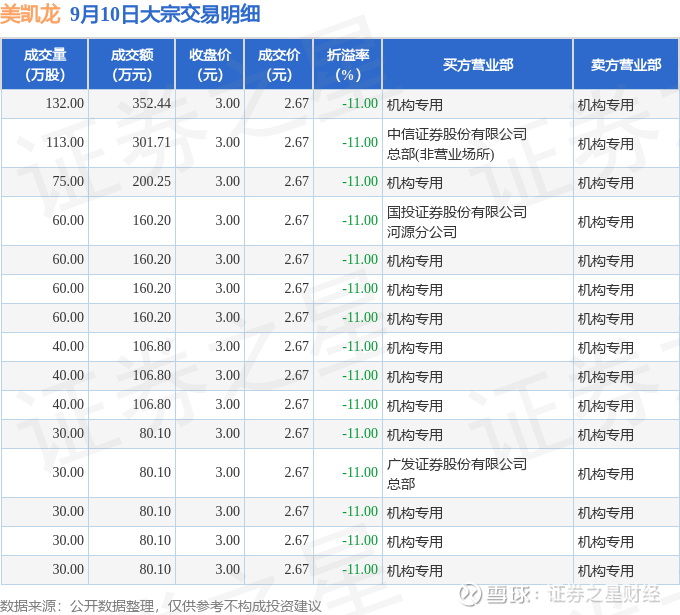
Task: Click the 美凯龙 stock name in title
Action: [30, 14]
